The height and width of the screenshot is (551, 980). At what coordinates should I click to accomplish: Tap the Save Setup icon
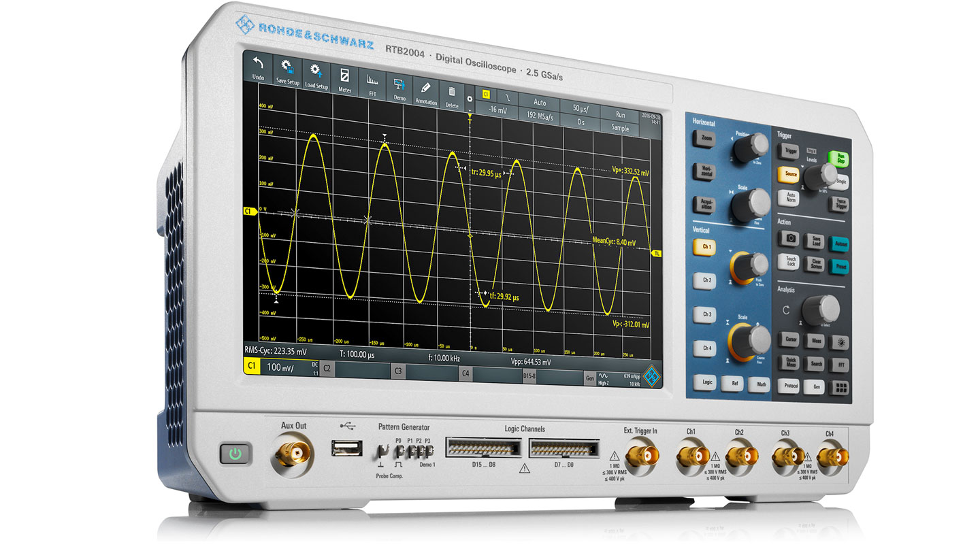[287, 71]
